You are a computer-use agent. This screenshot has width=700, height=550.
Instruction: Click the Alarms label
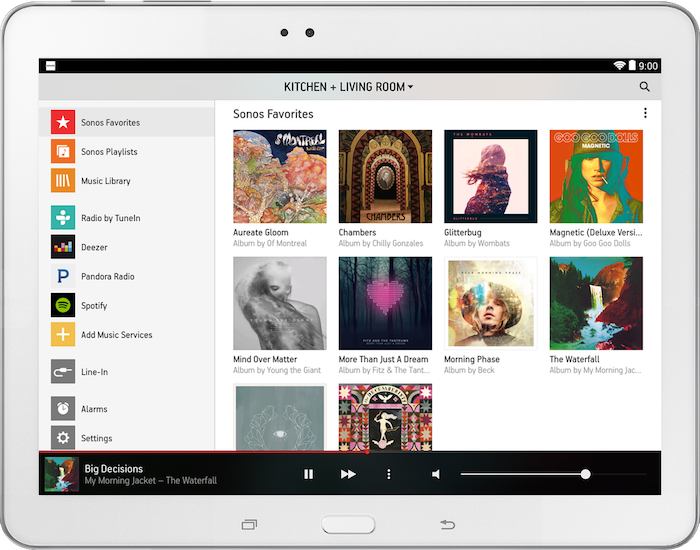[94, 409]
